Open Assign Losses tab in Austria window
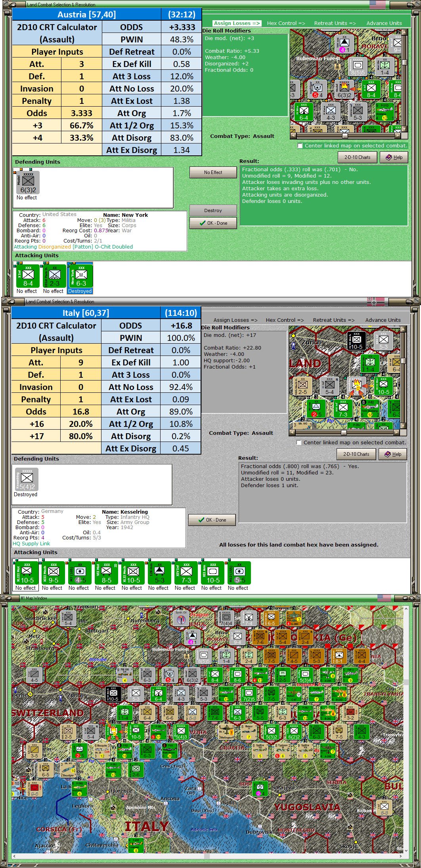 237,23
